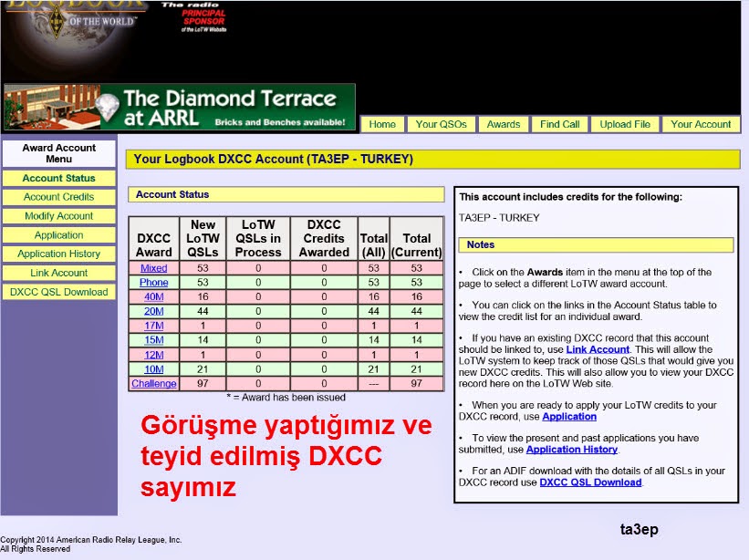
Task: Open the 17M award link
Action: tap(154, 326)
